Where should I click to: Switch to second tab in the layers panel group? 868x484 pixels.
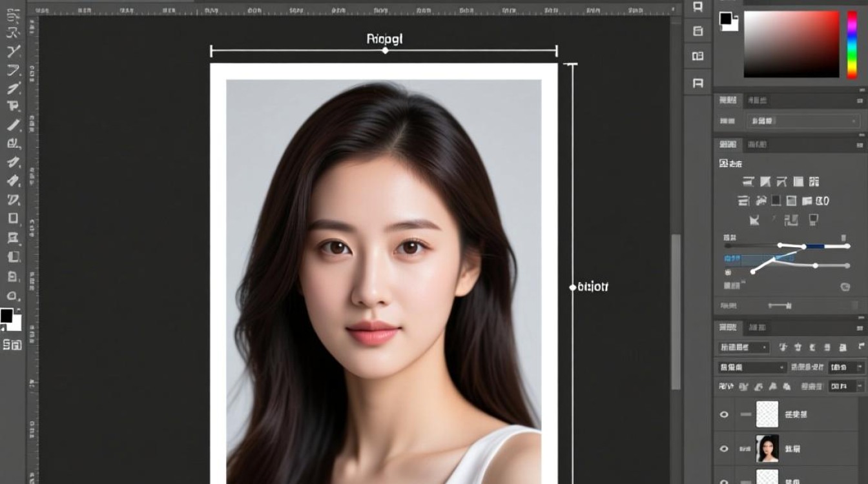pos(757,328)
